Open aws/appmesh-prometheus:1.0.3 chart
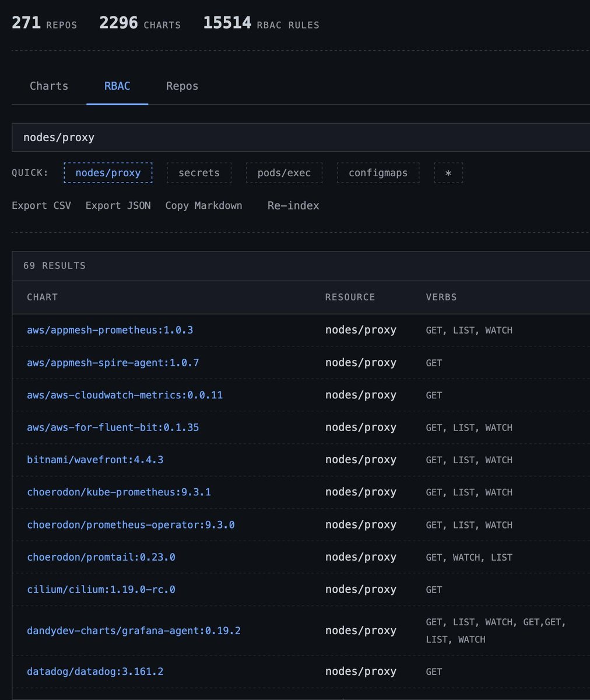 coord(110,330)
